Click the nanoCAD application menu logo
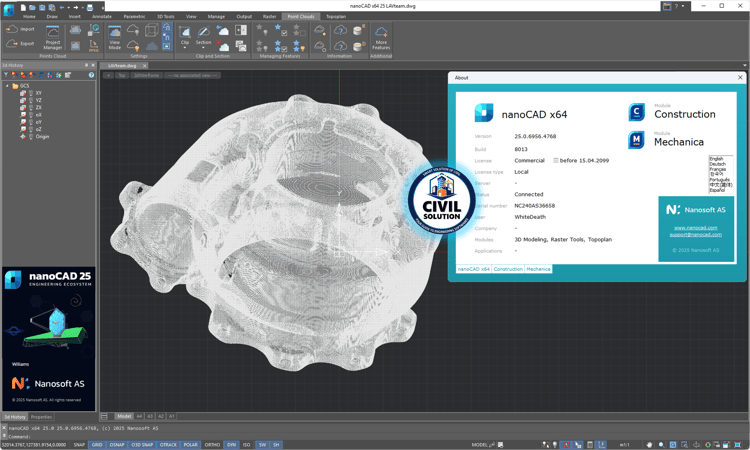Image resolution: width=750 pixels, height=450 pixels. click(x=9, y=10)
